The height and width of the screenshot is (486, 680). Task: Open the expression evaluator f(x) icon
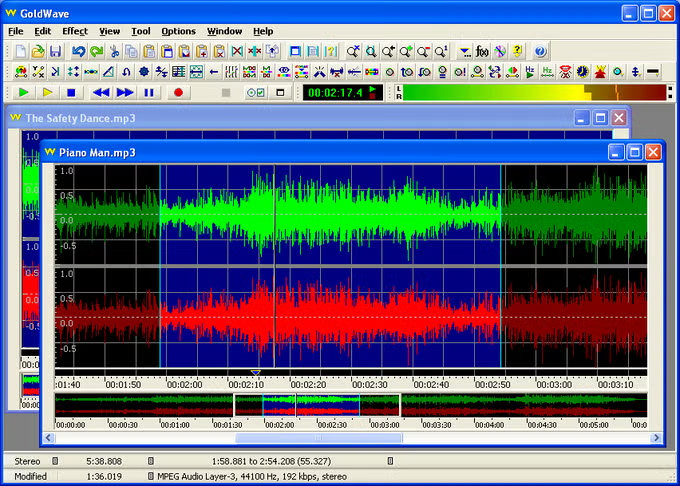482,51
